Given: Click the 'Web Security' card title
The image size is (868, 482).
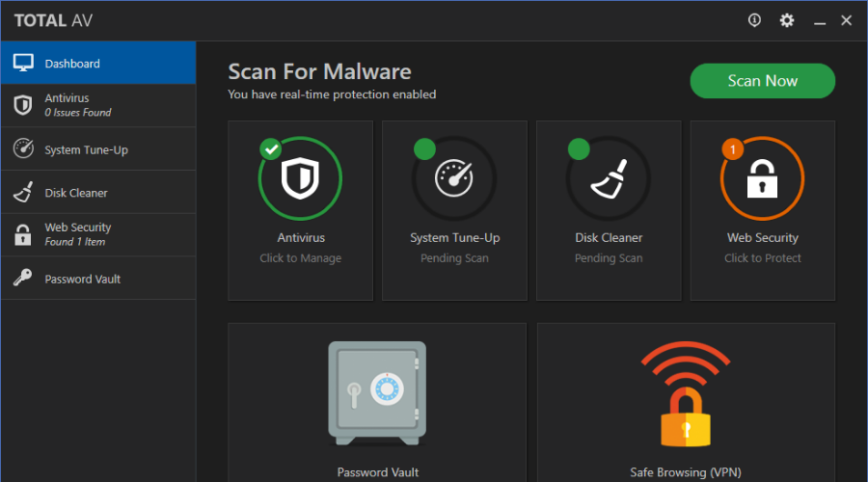Looking at the screenshot, I should 762,238.
